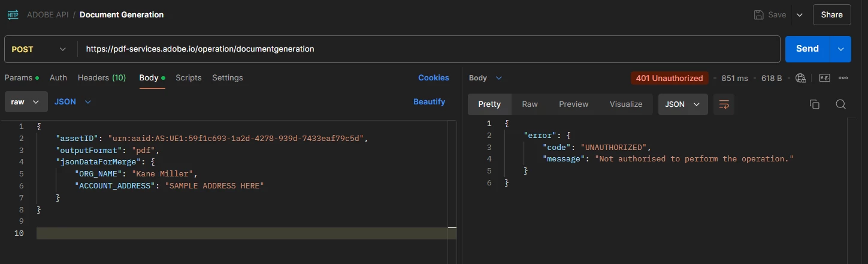Click the "Kane Miller" value
Image resolution: width=868 pixels, height=264 pixels.
(162, 174)
